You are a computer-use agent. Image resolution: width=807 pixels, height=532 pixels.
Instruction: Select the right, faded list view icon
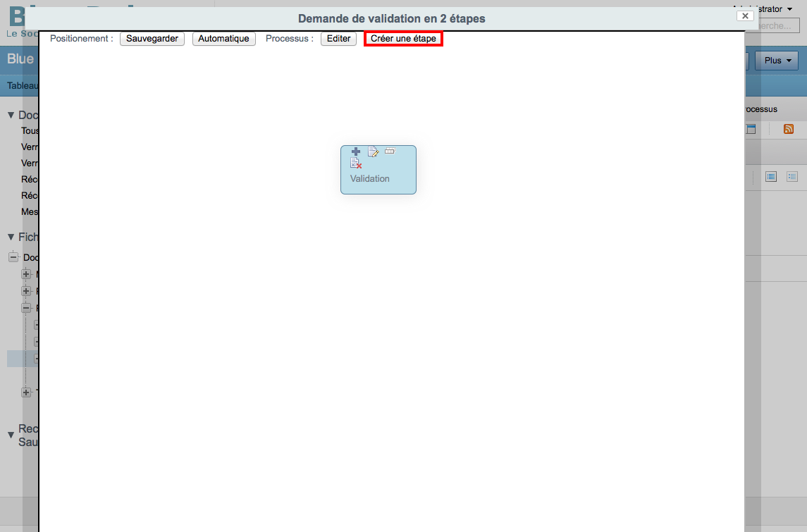tap(792, 177)
